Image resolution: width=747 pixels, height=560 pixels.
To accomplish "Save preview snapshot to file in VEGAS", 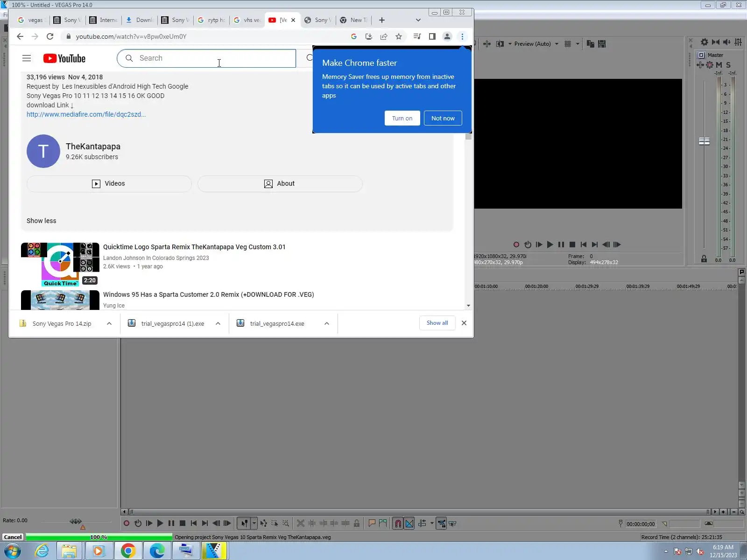I will click(602, 44).
